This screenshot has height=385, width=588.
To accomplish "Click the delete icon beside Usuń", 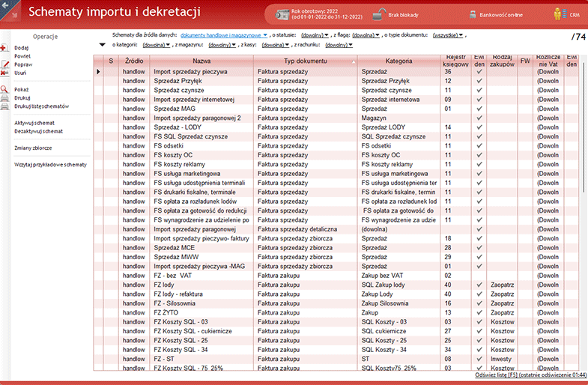I will pos(4,73).
